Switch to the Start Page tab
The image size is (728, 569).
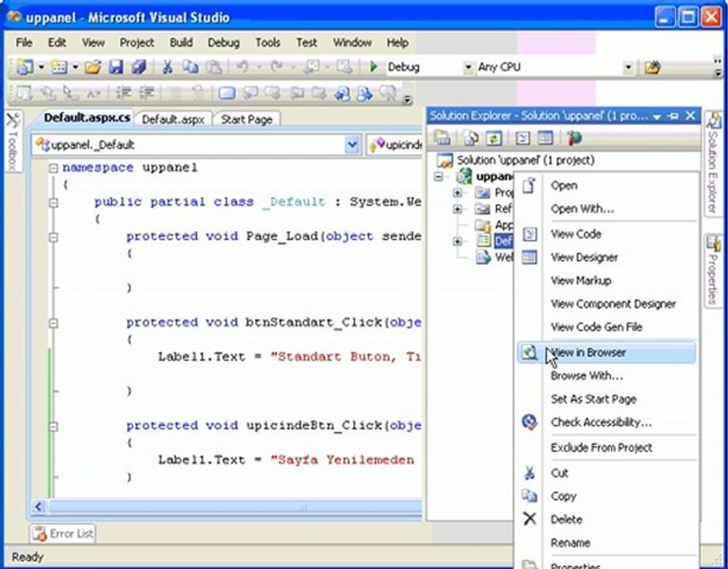[x=247, y=119]
